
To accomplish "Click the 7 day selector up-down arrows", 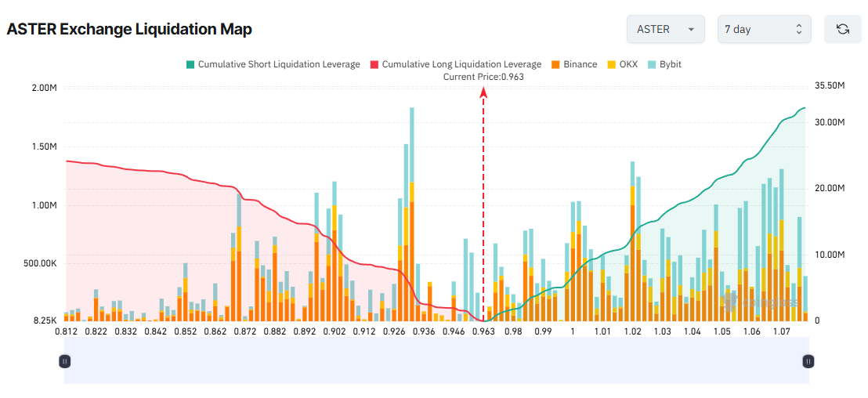I will point(798,29).
